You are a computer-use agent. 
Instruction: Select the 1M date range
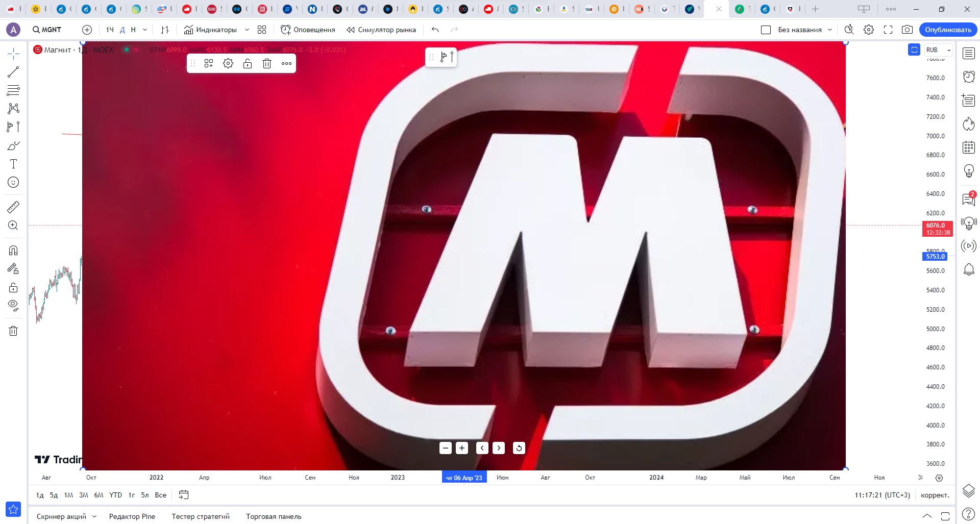click(68, 495)
